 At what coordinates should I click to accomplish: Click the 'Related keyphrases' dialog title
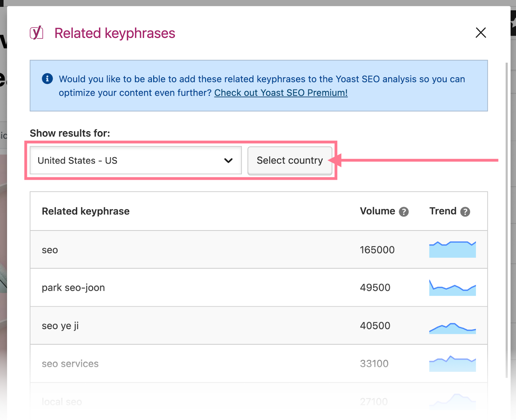pos(115,33)
